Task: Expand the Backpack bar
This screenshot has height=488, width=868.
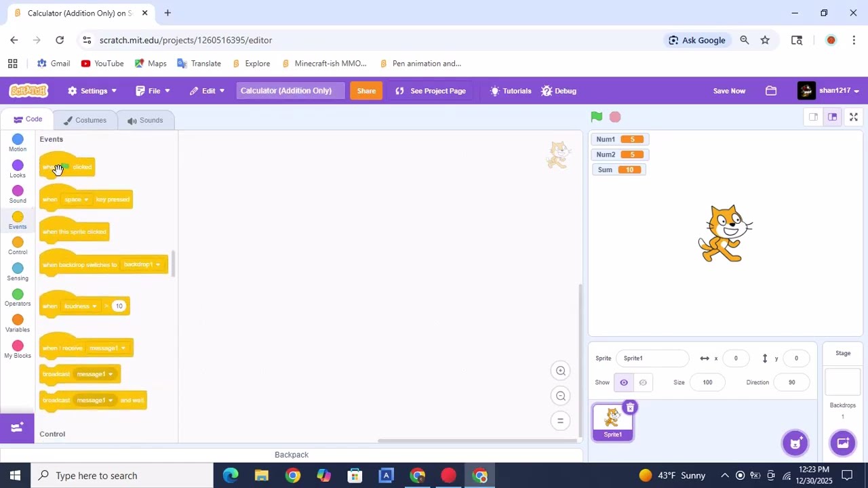Action: 292,455
